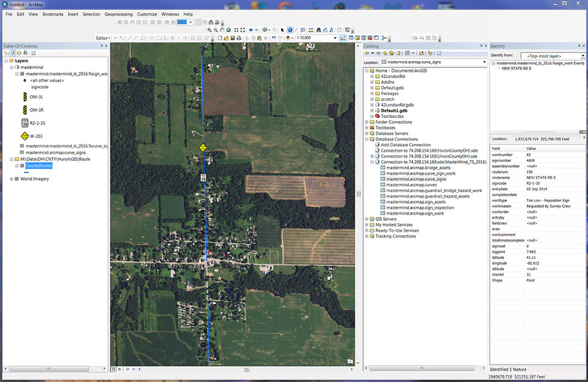This screenshot has width=588, height=382.
Task: Click the Full Extent globe icon
Action: [x=229, y=30]
